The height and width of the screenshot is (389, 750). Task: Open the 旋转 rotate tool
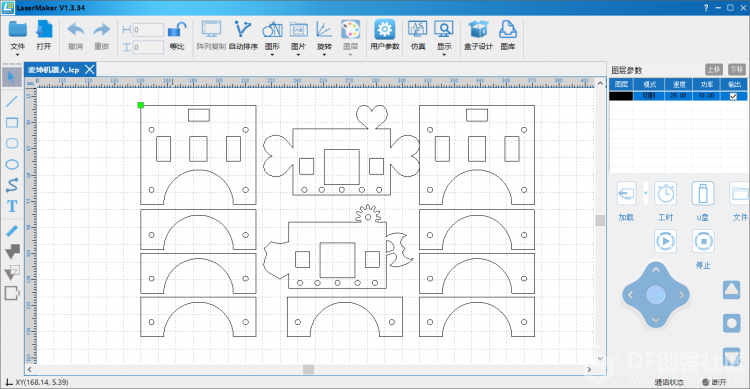coord(324,30)
